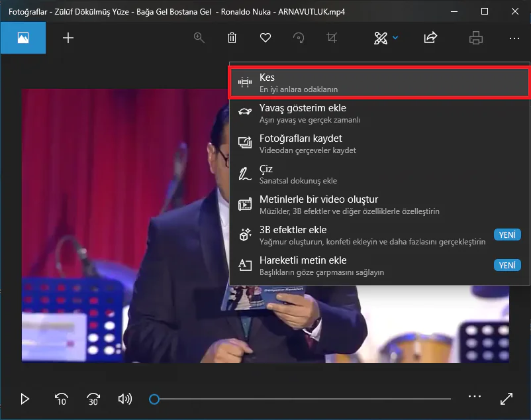The height and width of the screenshot is (420, 531).
Task: Click the Photos collection home icon
Action: 23,38
